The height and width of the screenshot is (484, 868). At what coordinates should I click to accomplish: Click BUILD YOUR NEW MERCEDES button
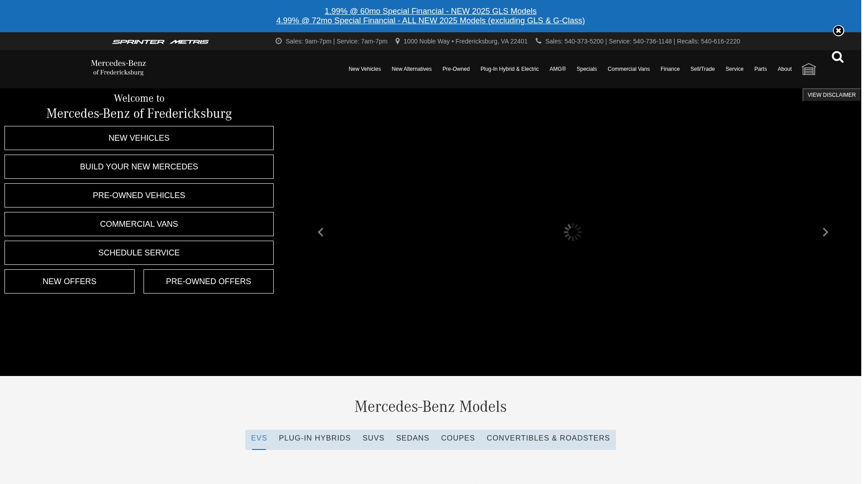tap(139, 167)
